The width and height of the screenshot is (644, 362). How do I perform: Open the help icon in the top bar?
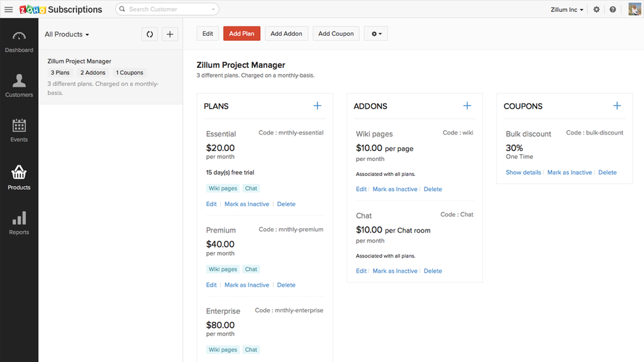pos(613,9)
